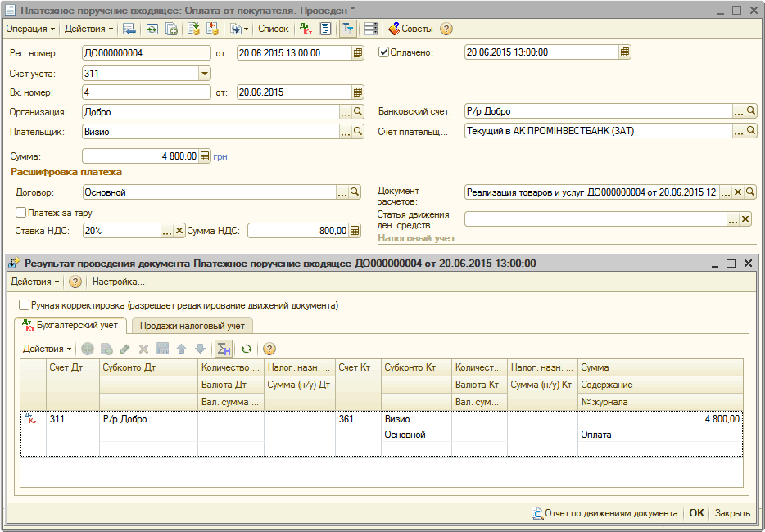
Task: Uncheck the Оплачено checkbox
Action: tap(383, 52)
